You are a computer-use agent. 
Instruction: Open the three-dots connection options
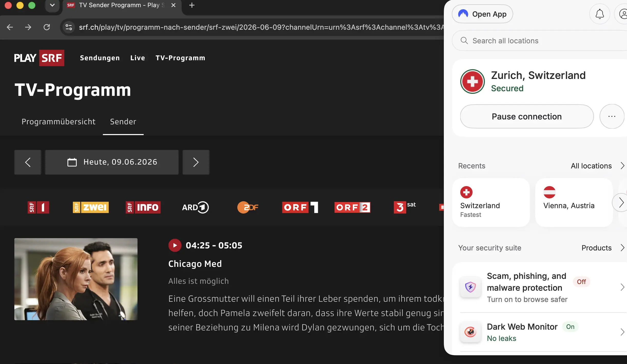(x=612, y=116)
